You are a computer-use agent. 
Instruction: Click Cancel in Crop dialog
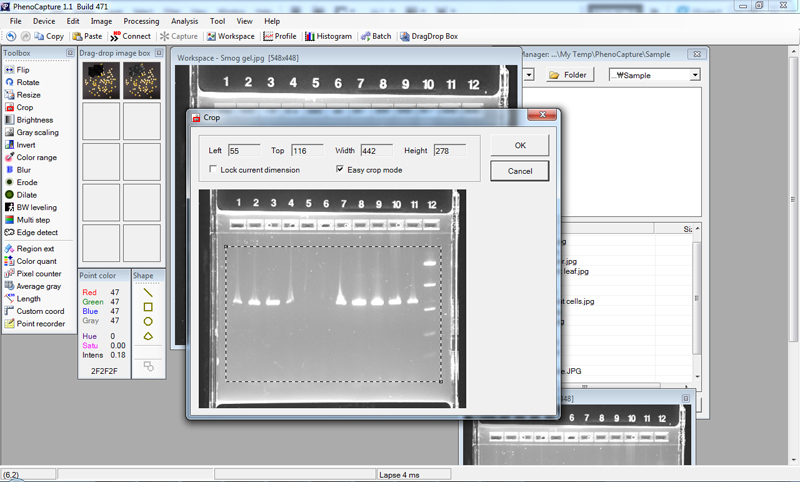tap(519, 171)
